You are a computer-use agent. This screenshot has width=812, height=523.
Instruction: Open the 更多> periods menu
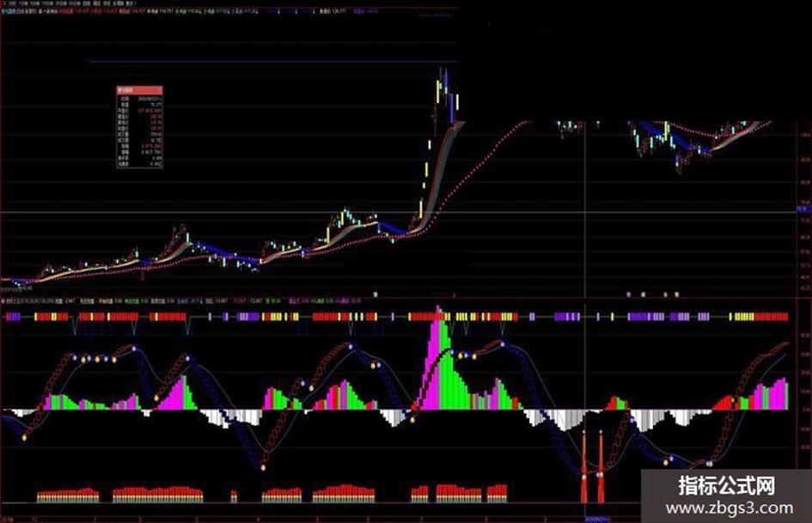pos(131,3)
